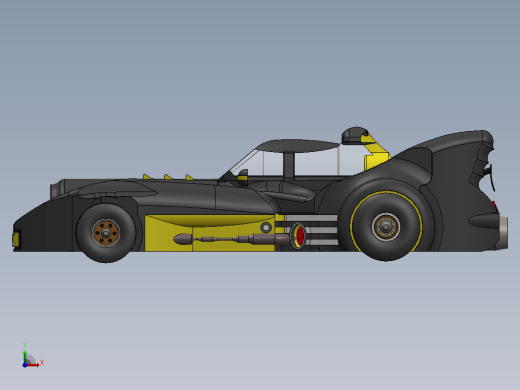The height and width of the screenshot is (390, 520).
Task: Select the front wheel's brown hub
Action: tap(106, 233)
